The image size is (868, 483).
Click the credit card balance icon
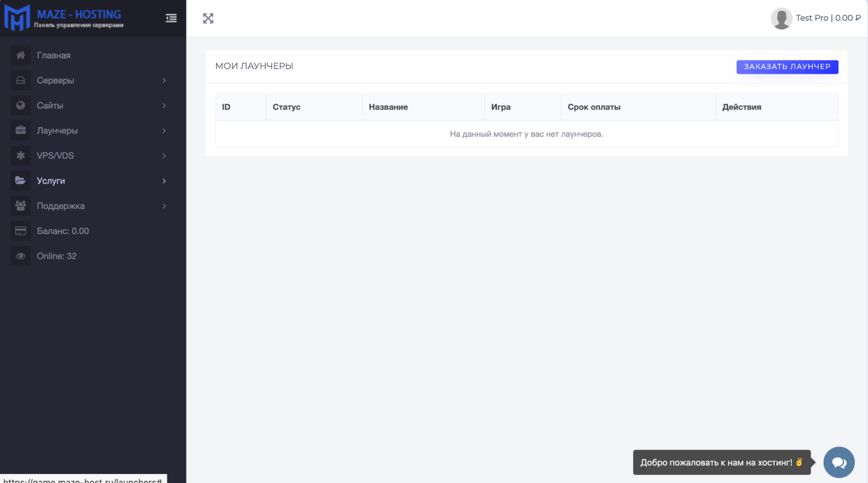pos(20,231)
